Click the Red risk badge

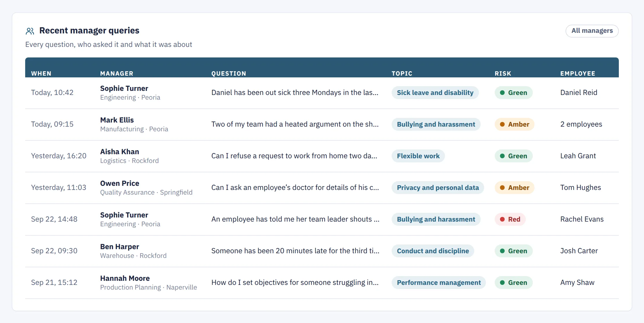[510, 219]
